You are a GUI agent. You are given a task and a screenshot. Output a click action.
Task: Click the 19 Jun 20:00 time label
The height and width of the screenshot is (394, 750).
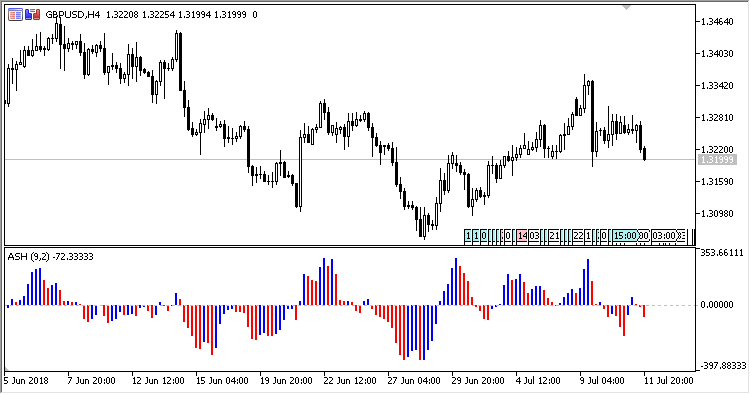click(x=286, y=381)
